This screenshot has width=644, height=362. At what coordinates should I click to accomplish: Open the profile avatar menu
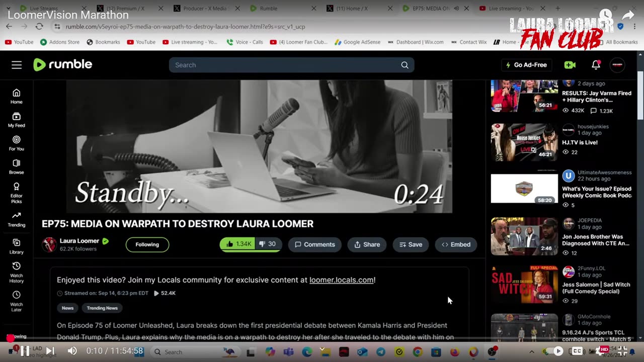pyautogui.click(x=617, y=65)
